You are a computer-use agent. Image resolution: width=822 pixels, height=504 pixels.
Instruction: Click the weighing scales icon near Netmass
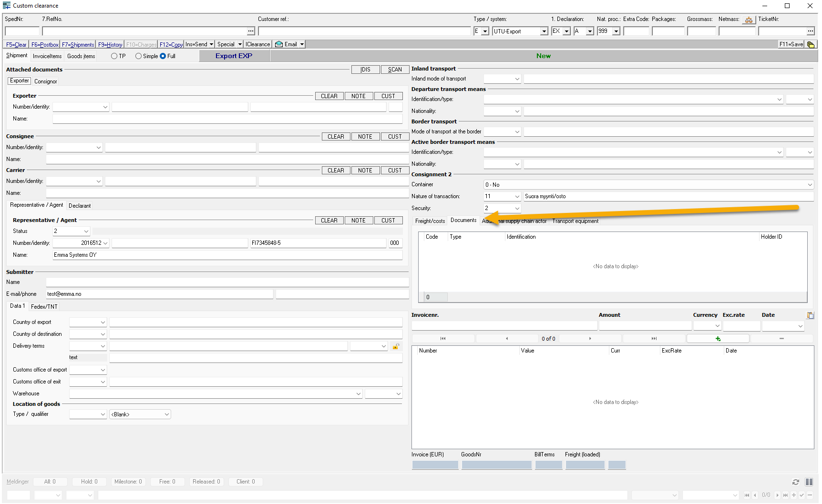pos(749,20)
